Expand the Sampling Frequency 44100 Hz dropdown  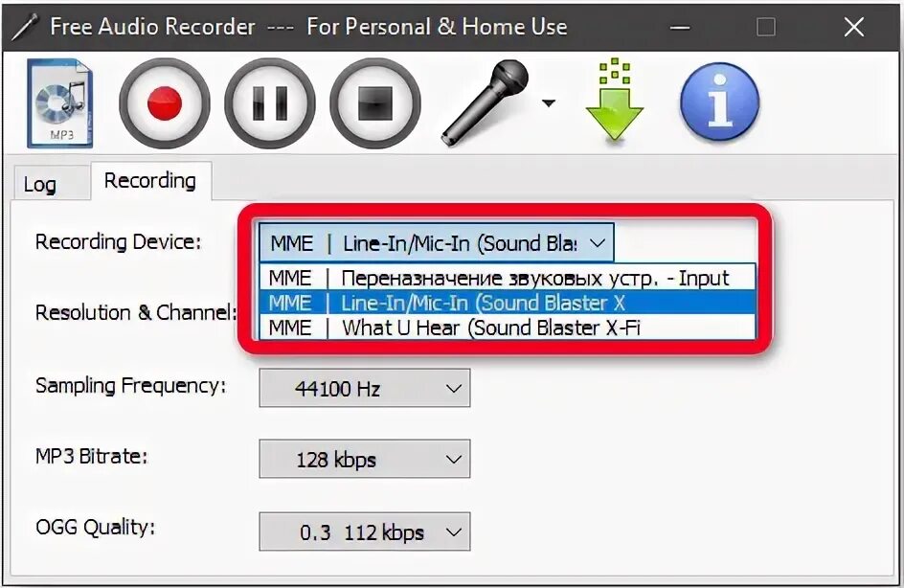pos(364,388)
